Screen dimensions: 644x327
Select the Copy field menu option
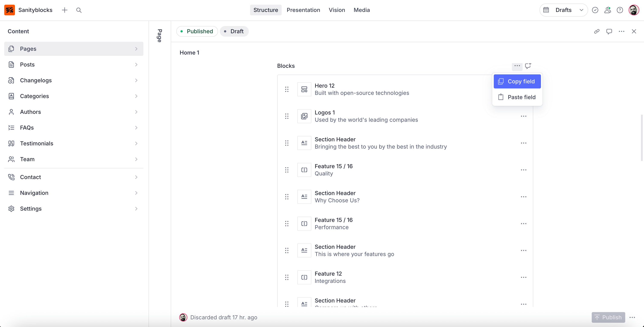coord(517,81)
